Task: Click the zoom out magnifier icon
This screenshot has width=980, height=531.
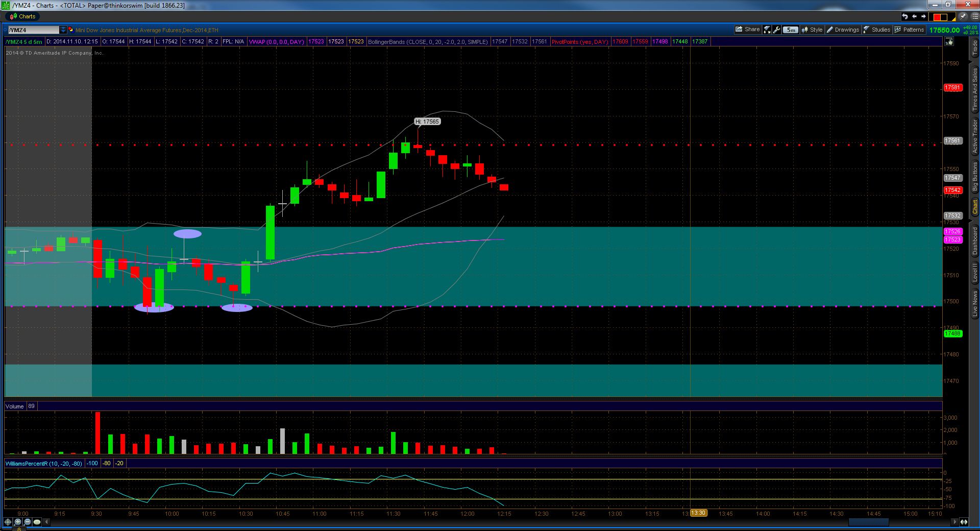Action: click(x=27, y=522)
